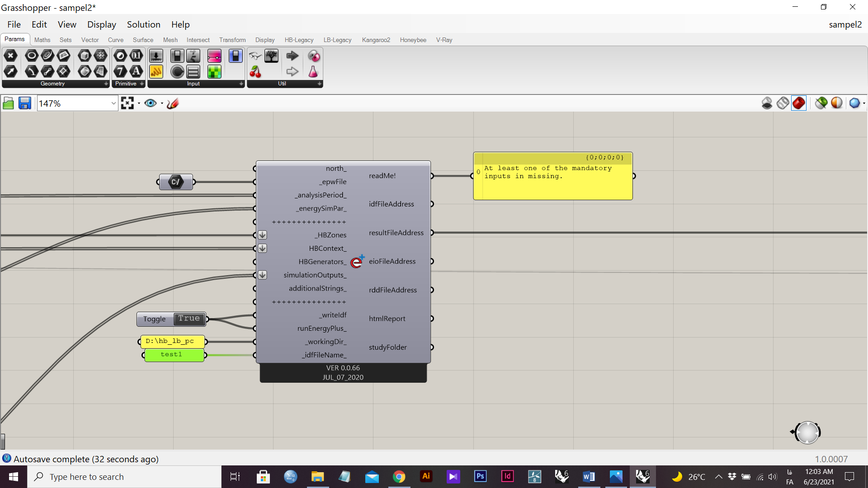Select the Text parameter icon labeled A
Image resolution: width=868 pixels, height=488 pixels.
click(136, 71)
